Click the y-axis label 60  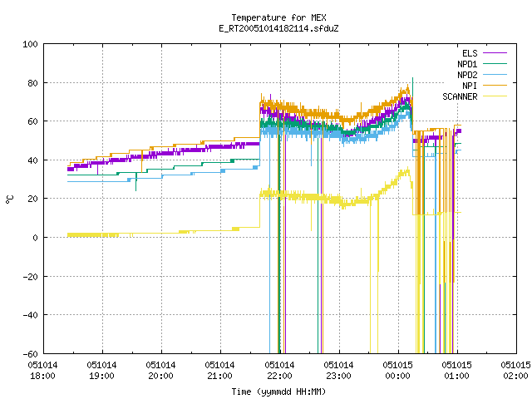pyautogui.click(x=32, y=121)
